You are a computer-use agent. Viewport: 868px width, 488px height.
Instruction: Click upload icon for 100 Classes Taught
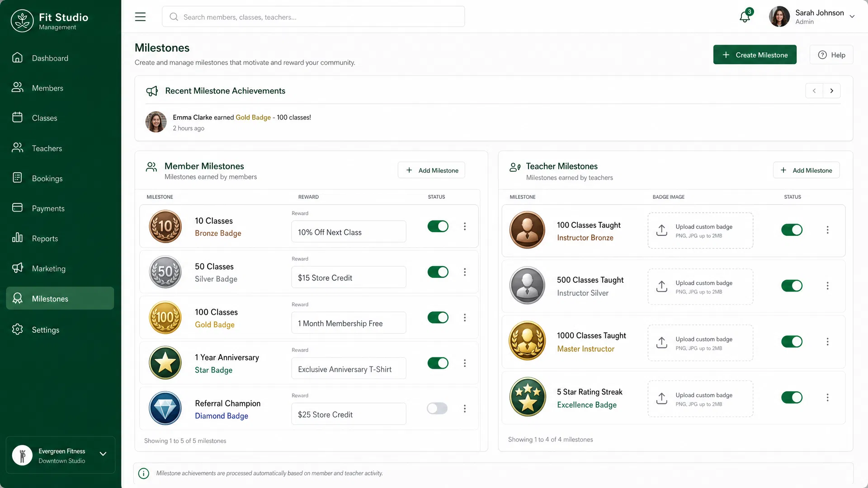tap(662, 230)
